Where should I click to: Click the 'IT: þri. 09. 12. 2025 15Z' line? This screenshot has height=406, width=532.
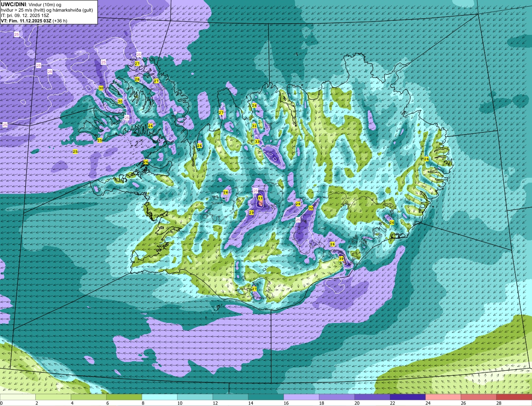(24, 15)
